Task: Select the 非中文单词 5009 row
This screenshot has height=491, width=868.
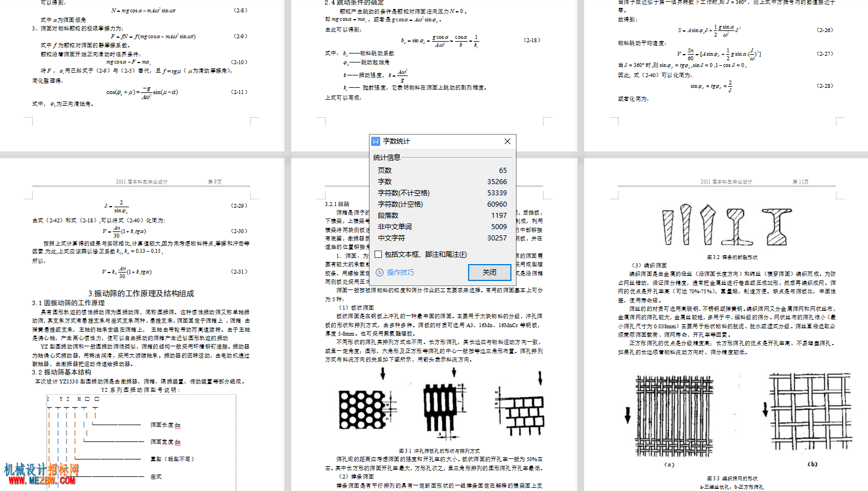Action: 442,226
